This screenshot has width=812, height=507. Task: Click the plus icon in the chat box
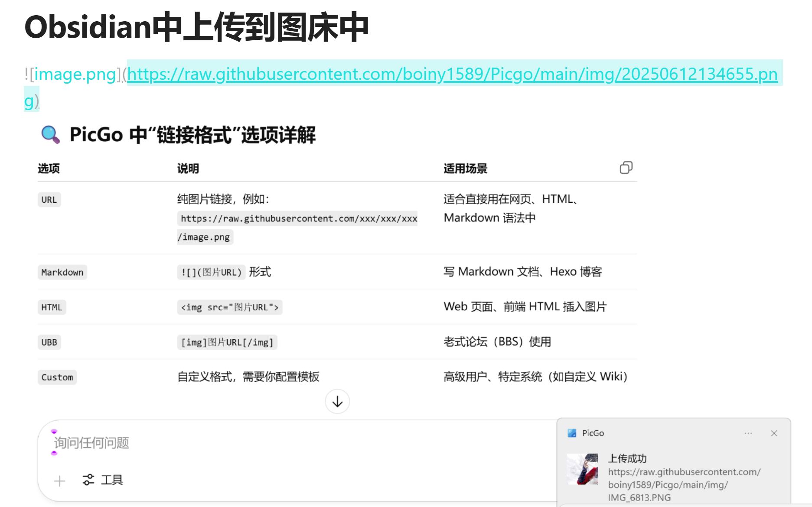coord(59,481)
